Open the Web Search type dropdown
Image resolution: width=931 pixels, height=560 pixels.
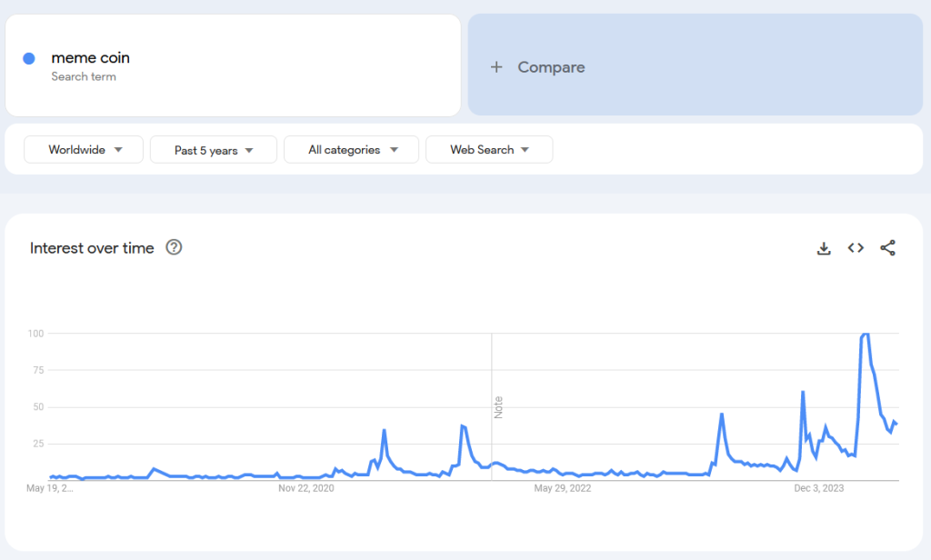488,150
